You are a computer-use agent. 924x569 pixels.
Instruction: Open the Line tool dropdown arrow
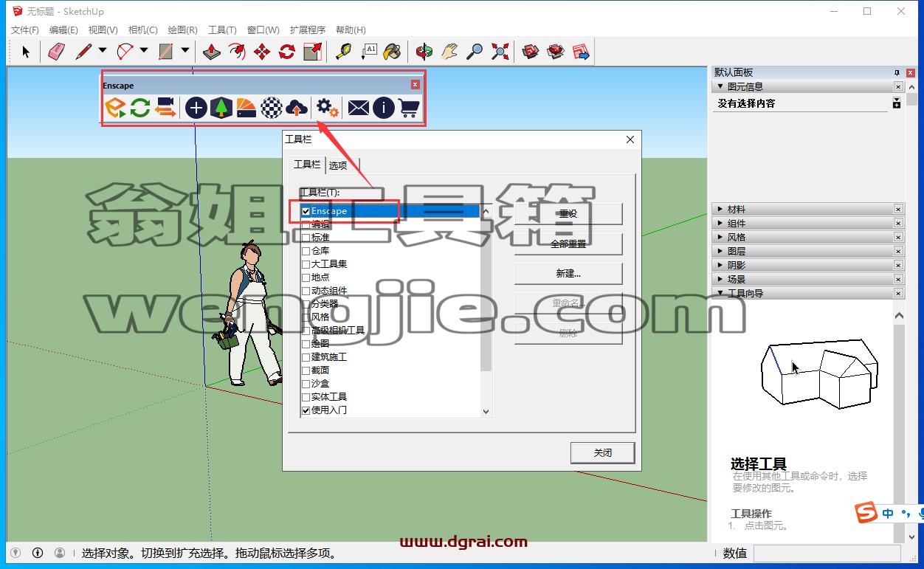click(103, 51)
